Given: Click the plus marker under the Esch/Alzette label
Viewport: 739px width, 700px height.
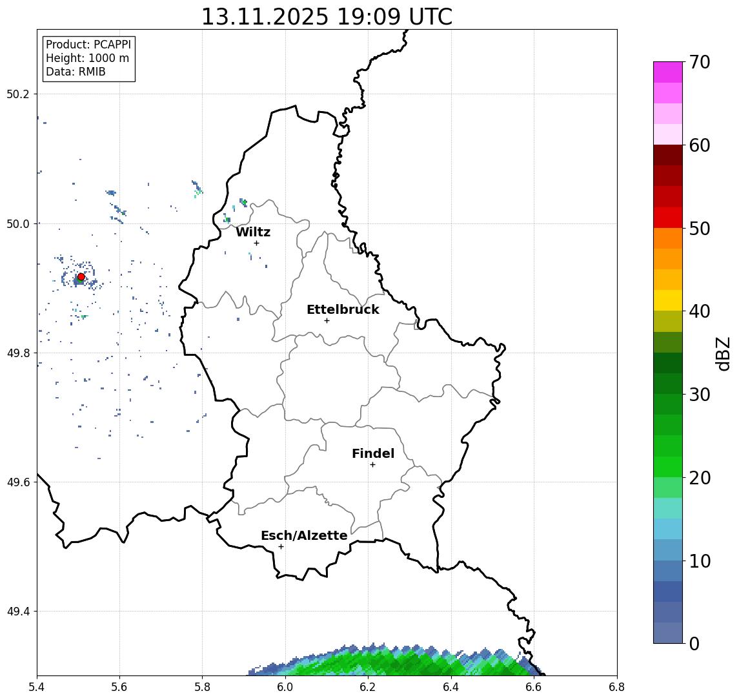Looking at the screenshot, I should 281,547.
